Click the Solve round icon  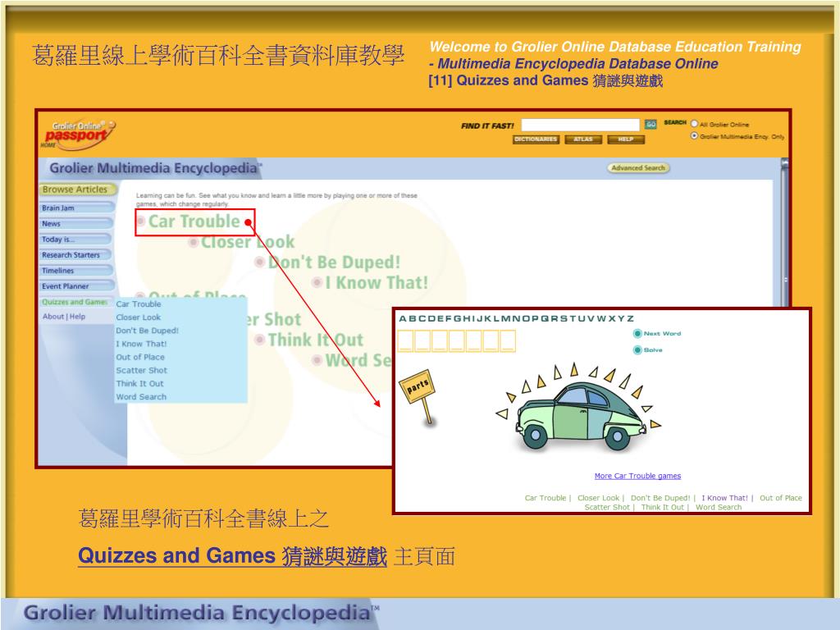tap(637, 350)
